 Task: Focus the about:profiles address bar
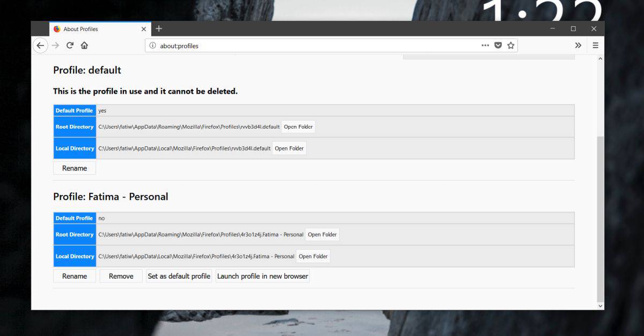331,46
